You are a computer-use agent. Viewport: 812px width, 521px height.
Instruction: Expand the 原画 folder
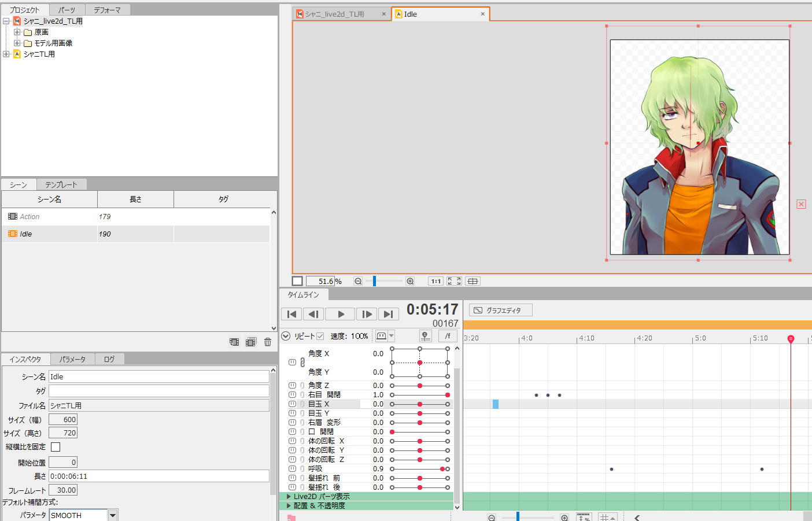pyautogui.click(x=17, y=32)
